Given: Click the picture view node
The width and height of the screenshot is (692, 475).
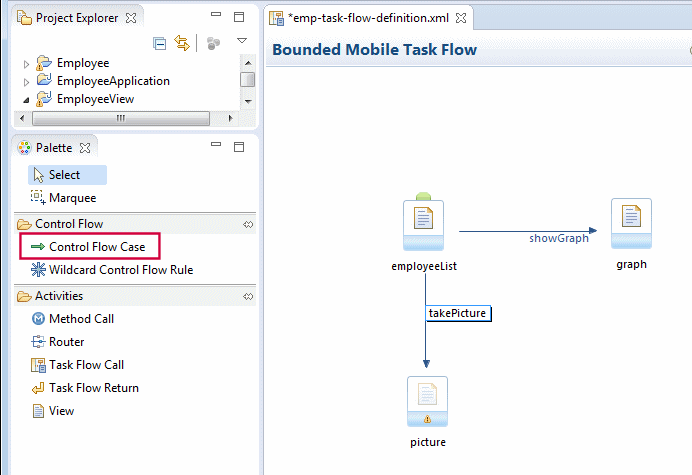Looking at the screenshot, I should click(427, 401).
